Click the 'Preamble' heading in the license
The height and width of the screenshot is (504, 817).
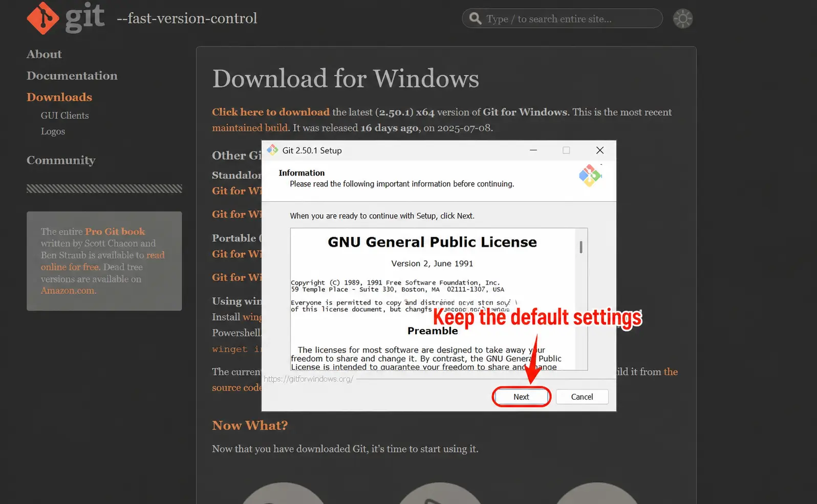pos(433,331)
